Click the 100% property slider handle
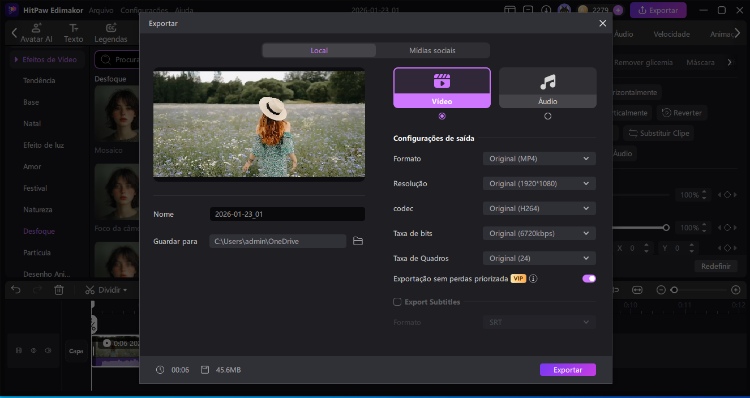This screenshot has width=750, height=398. [x=666, y=228]
